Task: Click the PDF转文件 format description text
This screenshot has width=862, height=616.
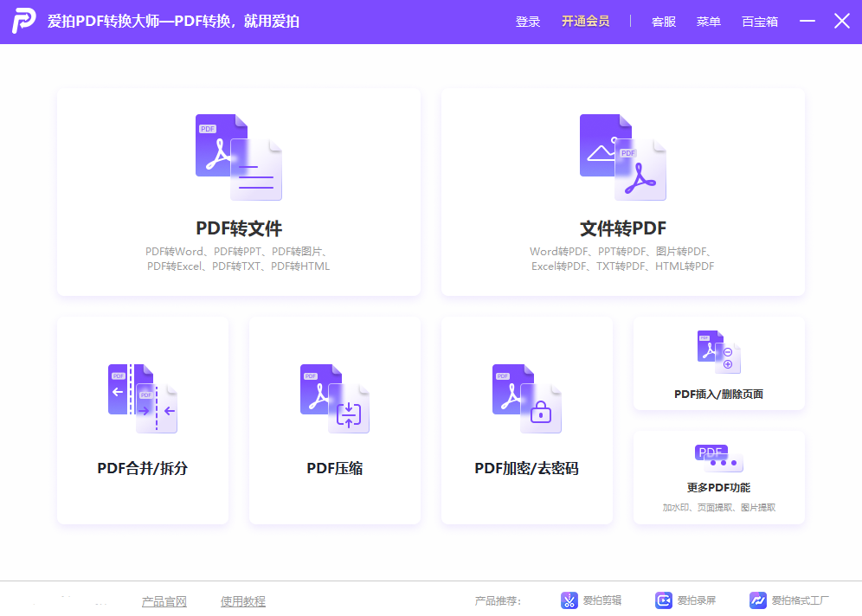Action: click(238, 259)
